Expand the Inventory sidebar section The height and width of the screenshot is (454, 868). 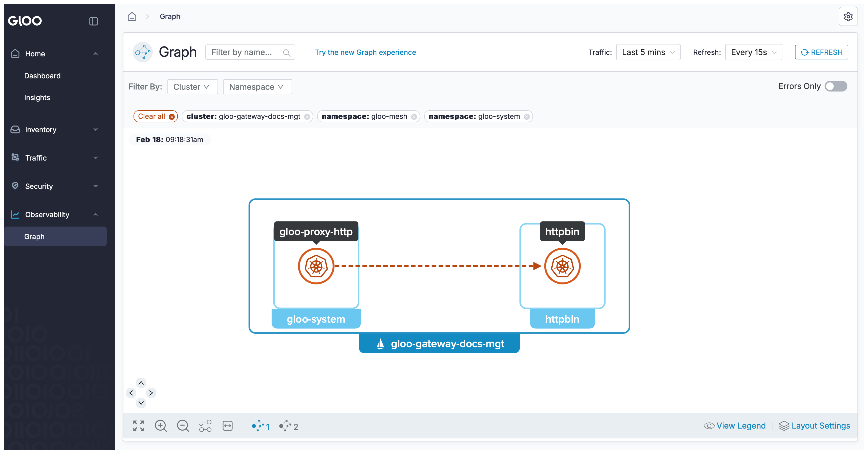pyautogui.click(x=95, y=130)
